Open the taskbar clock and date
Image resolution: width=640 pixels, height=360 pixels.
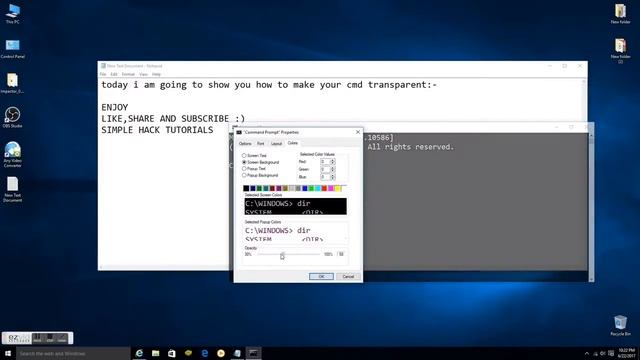[627, 353]
